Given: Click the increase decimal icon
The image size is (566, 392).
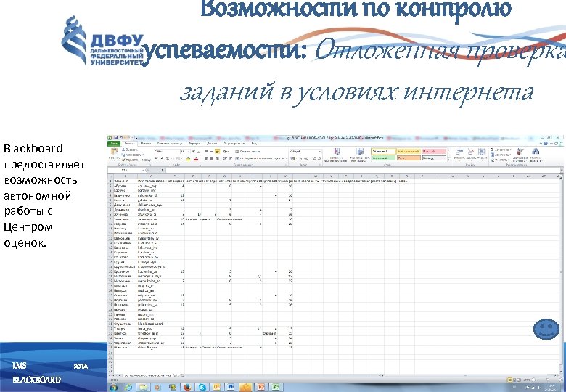Looking at the screenshot, I should tap(314, 158).
